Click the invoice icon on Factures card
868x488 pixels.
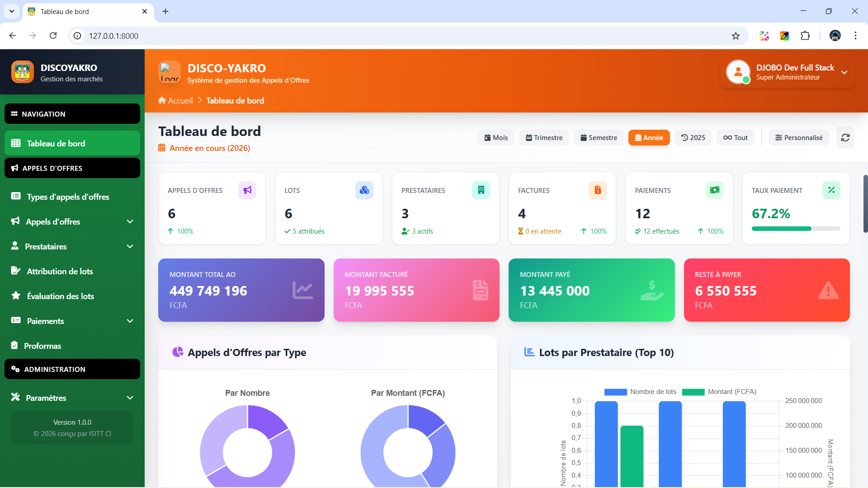(598, 190)
